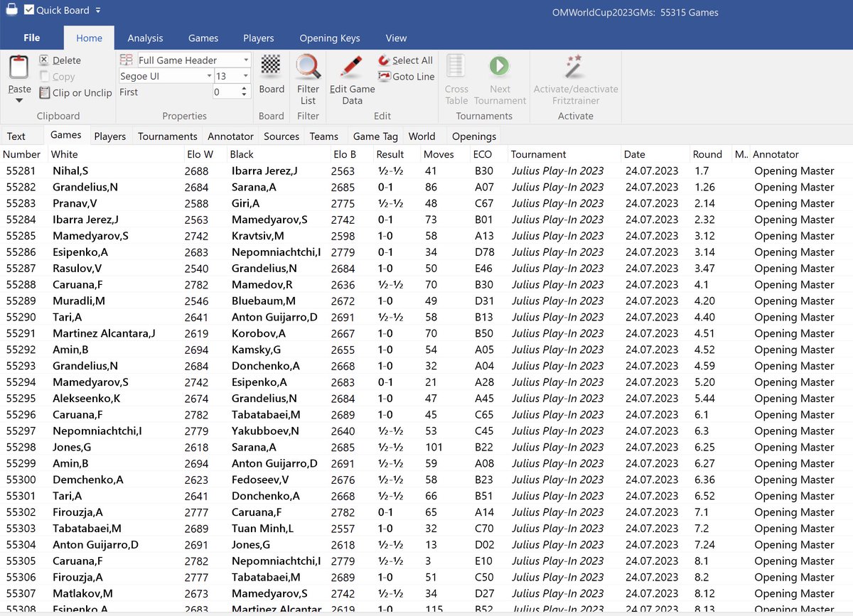Image resolution: width=853 pixels, height=616 pixels.
Task: Click the First value input field
Action: 226,92
